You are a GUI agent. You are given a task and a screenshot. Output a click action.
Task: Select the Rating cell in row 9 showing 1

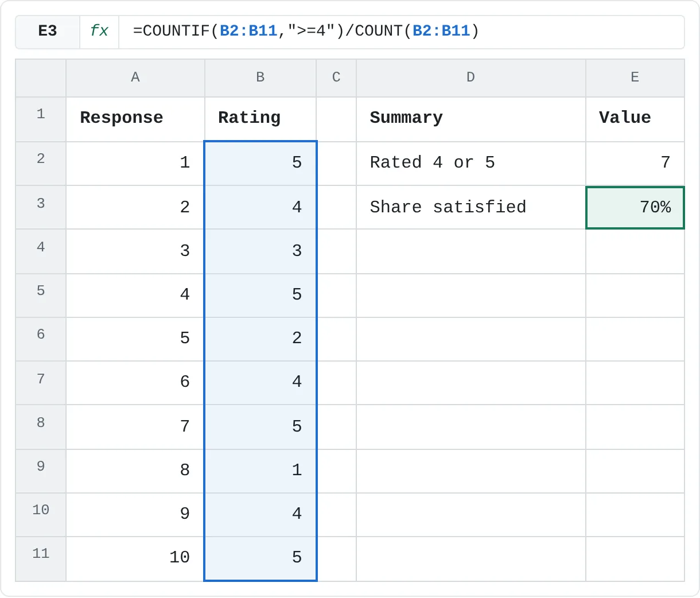[x=260, y=471]
